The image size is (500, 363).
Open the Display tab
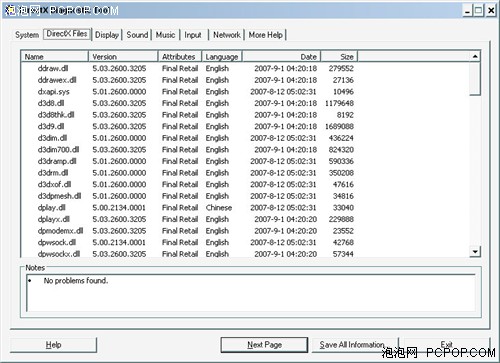point(107,35)
